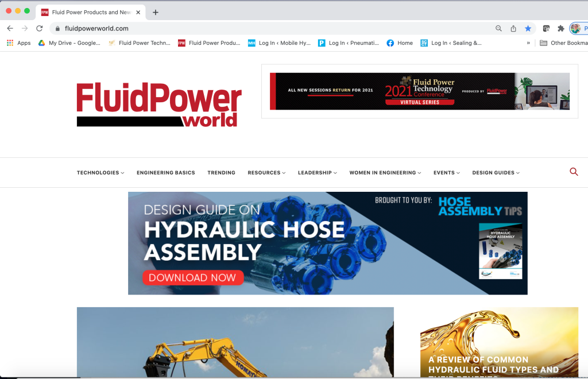Open the Engineering Basics page
The width and height of the screenshot is (588, 379).
click(x=166, y=173)
